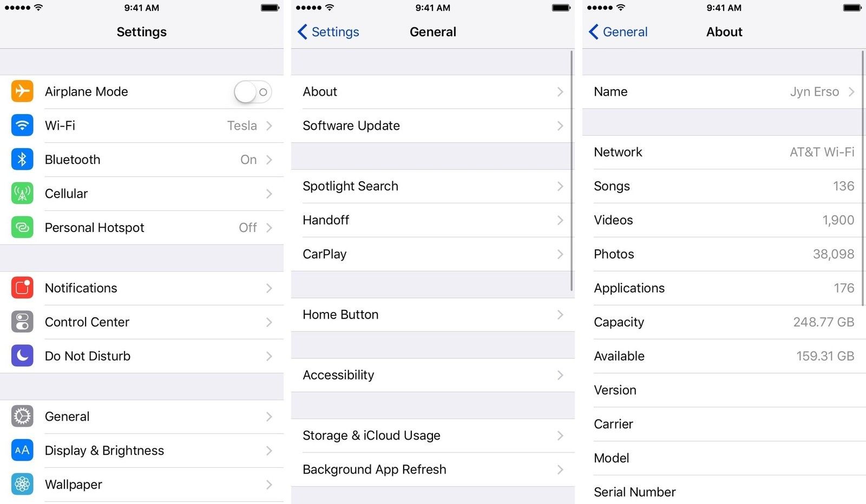Screen dimensions: 866x504
Task: Tap the blue Wi-Fi icon
Action: 22,125
